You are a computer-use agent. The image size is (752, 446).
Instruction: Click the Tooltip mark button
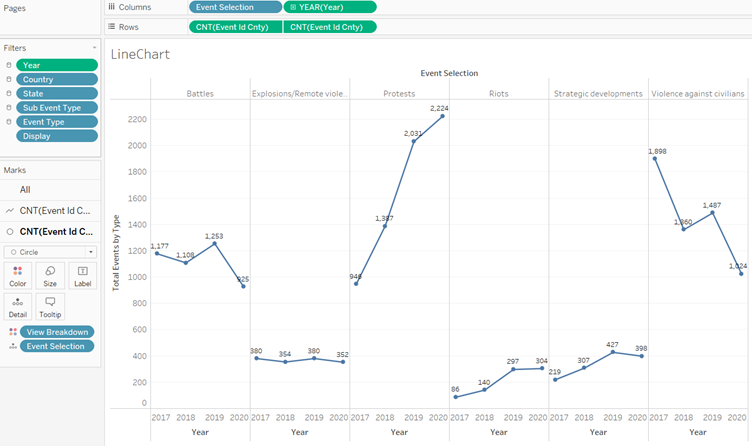point(50,306)
